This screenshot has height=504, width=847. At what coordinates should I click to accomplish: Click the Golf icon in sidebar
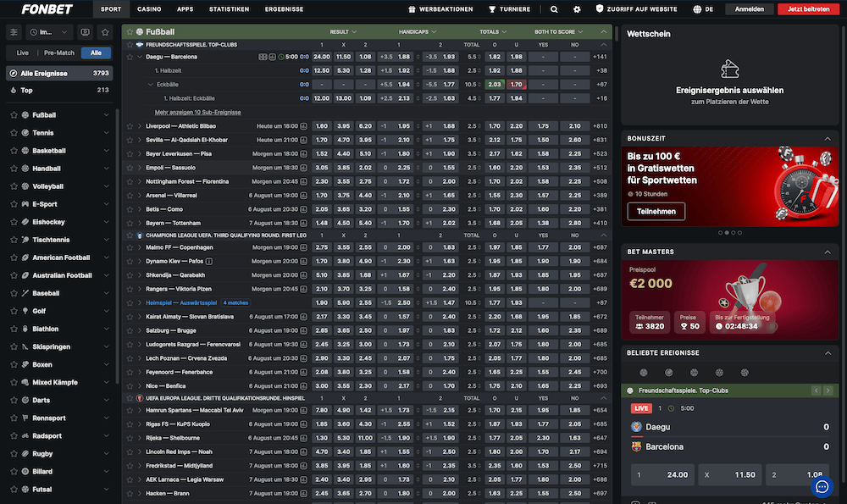tap(25, 311)
